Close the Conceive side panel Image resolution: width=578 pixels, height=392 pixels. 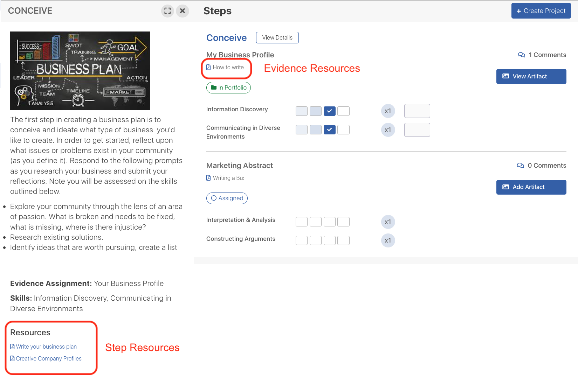coord(183,11)
